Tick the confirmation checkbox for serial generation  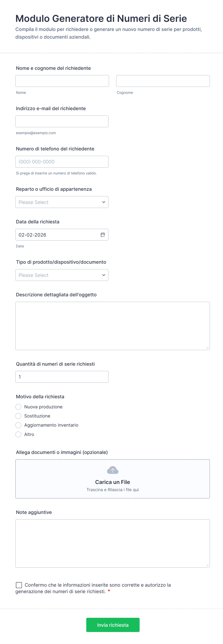click(x=19, y=585)
